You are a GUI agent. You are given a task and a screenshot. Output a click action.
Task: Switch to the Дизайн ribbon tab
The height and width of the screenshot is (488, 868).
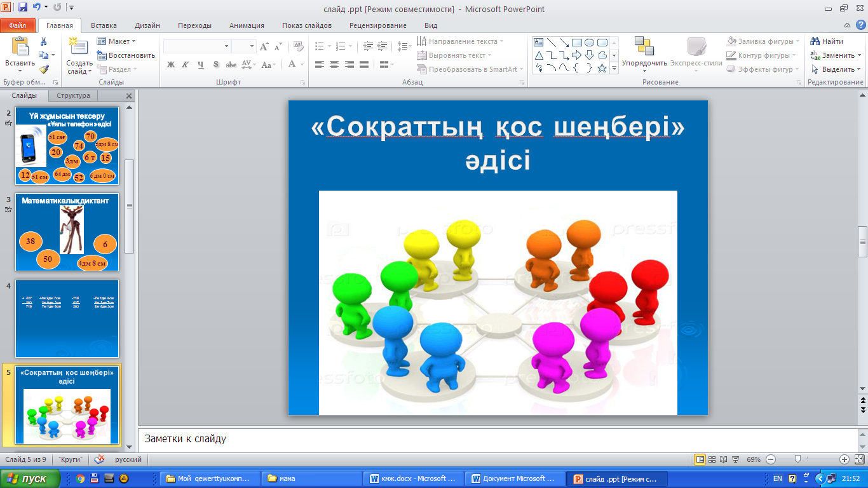[x=147, y=25]
